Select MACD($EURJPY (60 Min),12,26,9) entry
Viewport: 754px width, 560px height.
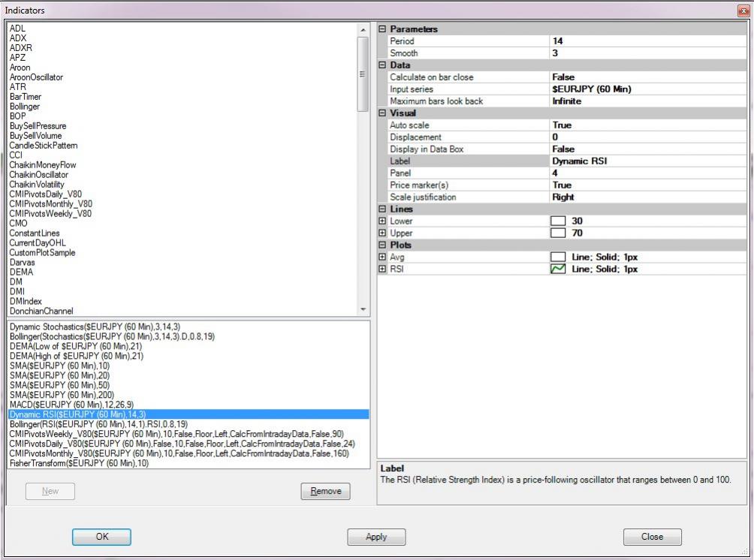71,405
